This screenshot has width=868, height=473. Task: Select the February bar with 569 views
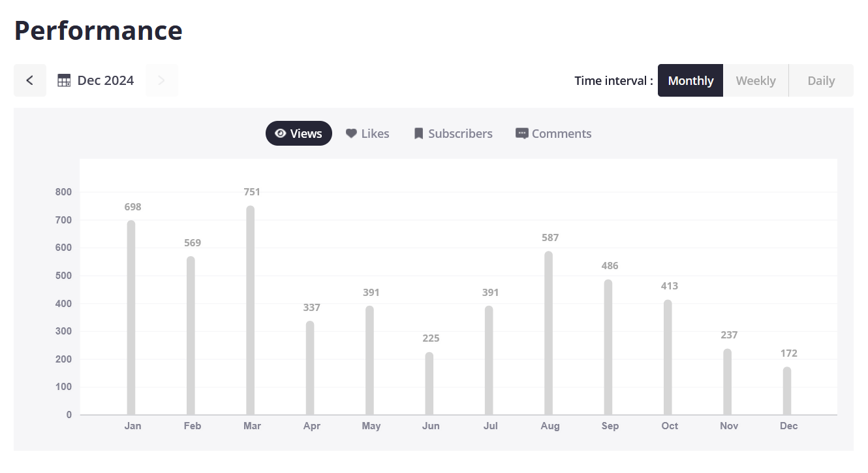tap(191, 336)
